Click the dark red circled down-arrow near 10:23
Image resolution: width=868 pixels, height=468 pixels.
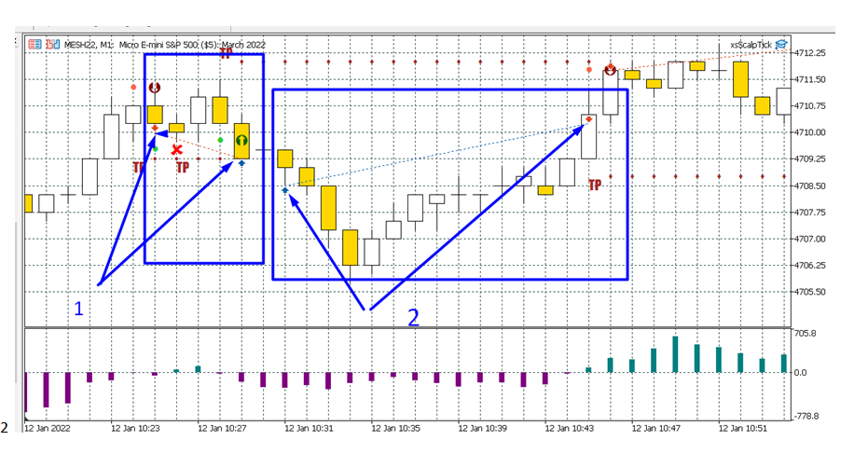(155, 88)
